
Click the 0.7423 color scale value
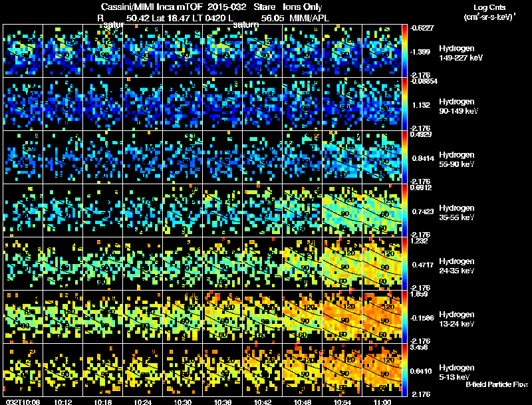(423, 211)
